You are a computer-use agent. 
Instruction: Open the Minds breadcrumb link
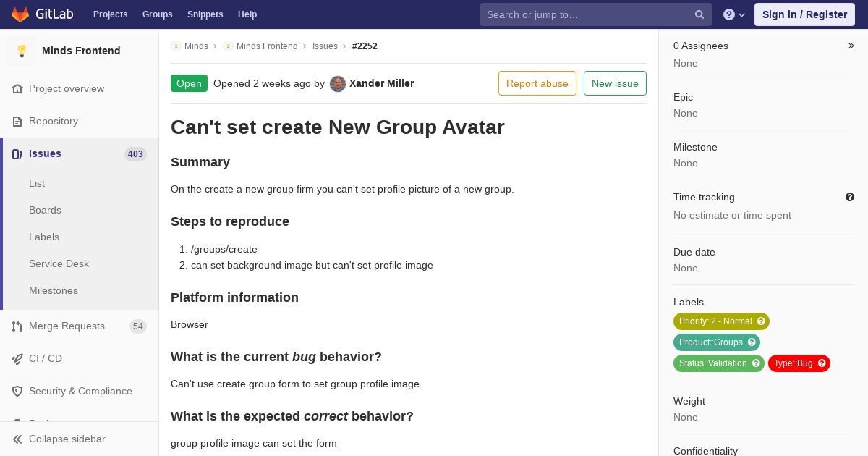196,46
